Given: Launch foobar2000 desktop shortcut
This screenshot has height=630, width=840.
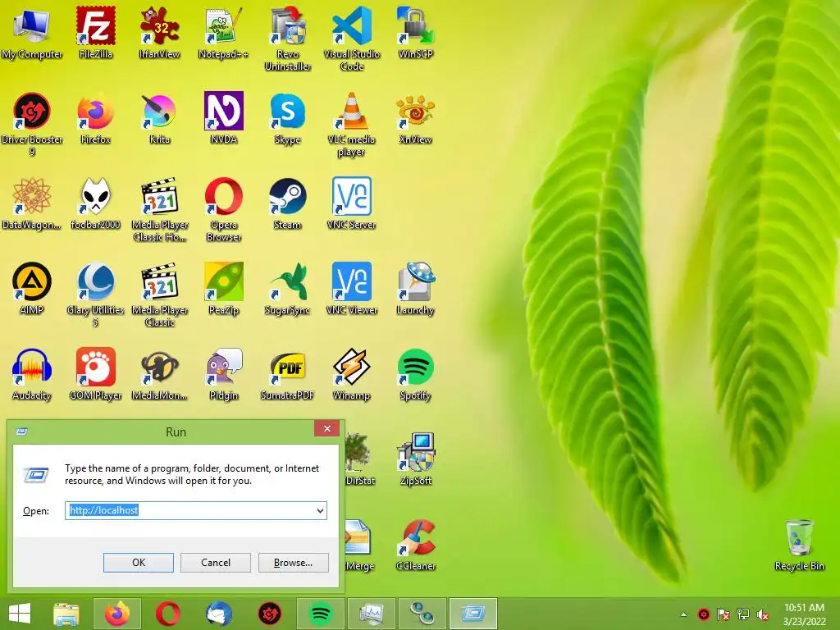Looking at the screenshot, I should [95, 203].
